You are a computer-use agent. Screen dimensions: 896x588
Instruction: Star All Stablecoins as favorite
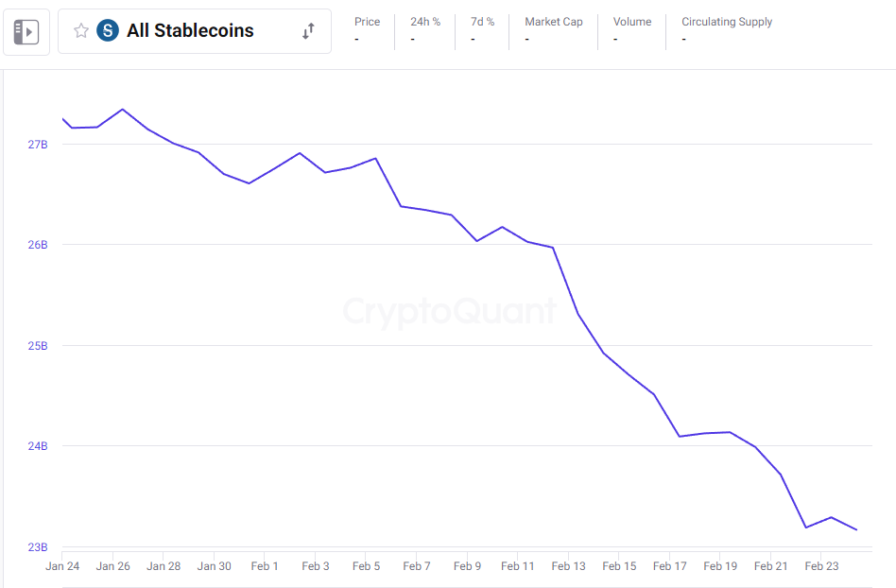coord(81,30)
